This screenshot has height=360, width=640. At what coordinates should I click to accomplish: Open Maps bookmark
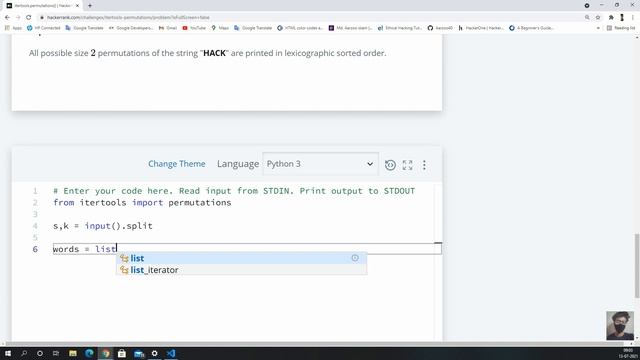click(220, 28)
